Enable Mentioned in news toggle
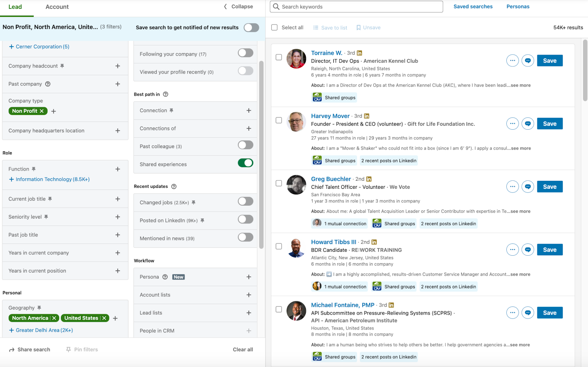The height and width of the screenshot is (367, 588). 245,237
